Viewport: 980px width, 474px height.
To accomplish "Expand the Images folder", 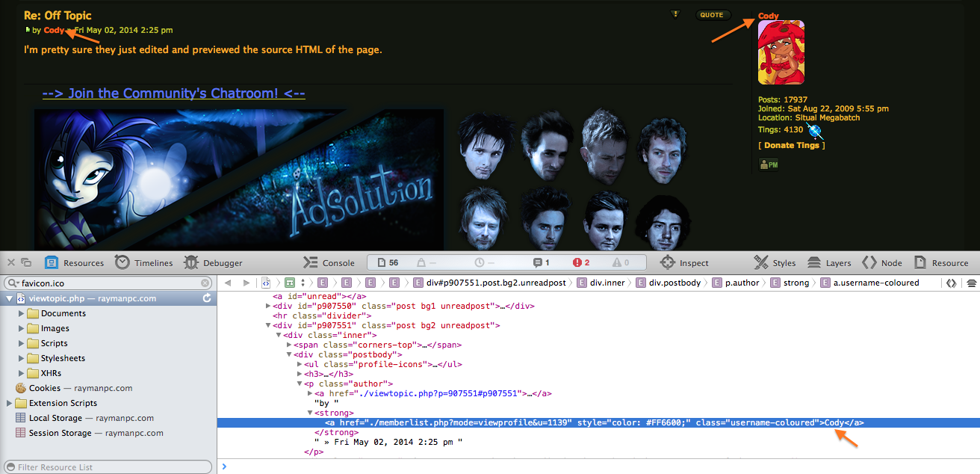I will (x=21, y=328).
